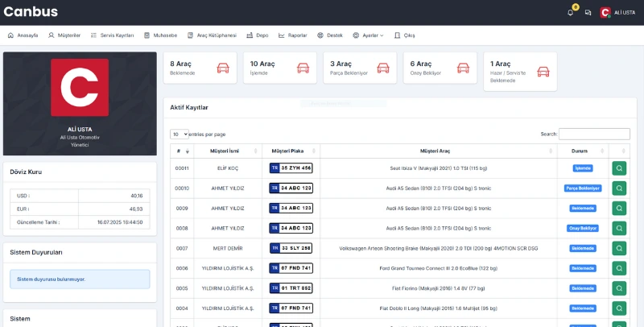The image size is (644, 327).
Task: Open Araç Kütüphanesi menu
Action: pos(212,35)
